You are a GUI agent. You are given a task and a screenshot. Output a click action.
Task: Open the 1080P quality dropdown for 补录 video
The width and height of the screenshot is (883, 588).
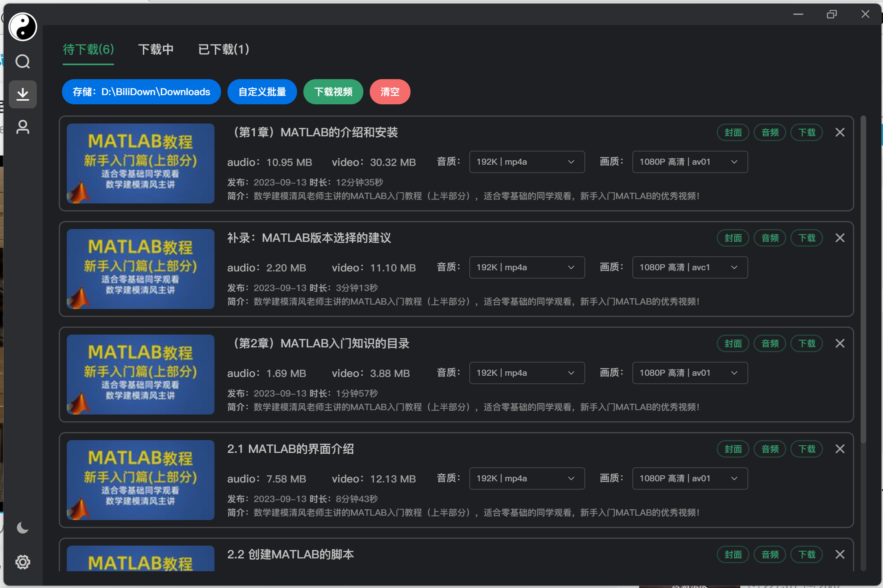point(690,267)
